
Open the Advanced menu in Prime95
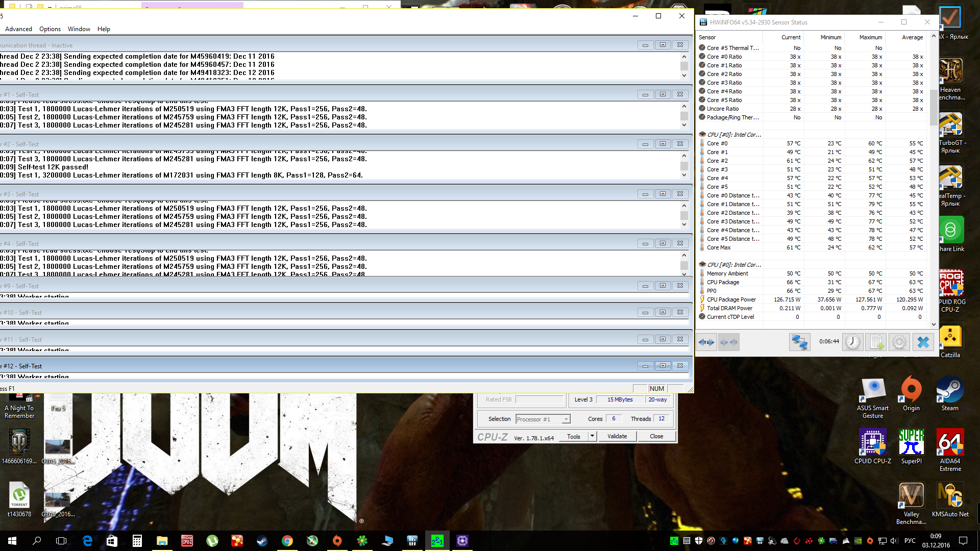[18, 29]
